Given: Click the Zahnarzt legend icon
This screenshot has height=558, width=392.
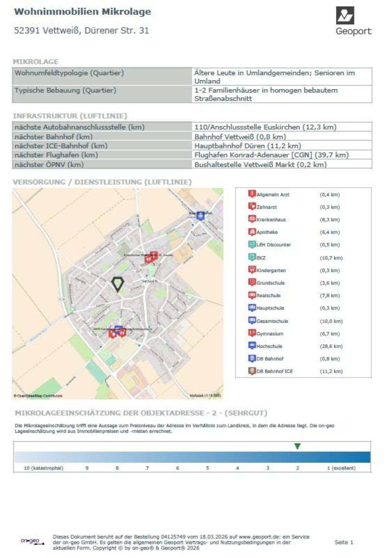Looking at the screenshot, I should point(252,206).
